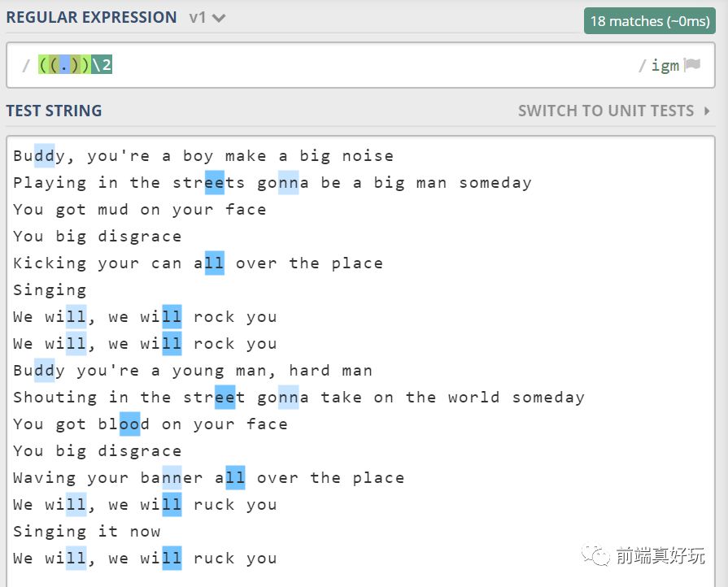Click the arrow next to Switch to Unit Tests
Screen dimensions: 728x587
(707, 111)
